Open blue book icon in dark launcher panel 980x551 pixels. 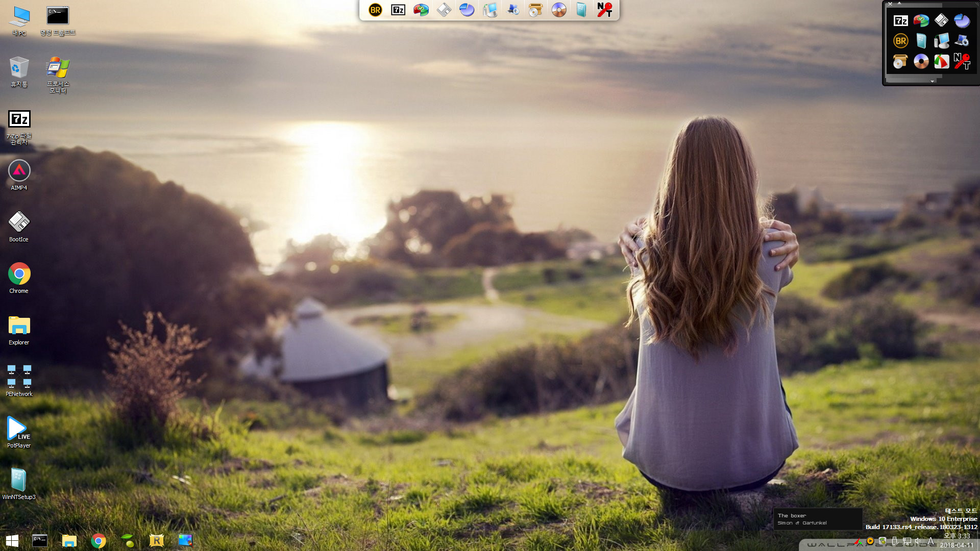click(921, 41)
